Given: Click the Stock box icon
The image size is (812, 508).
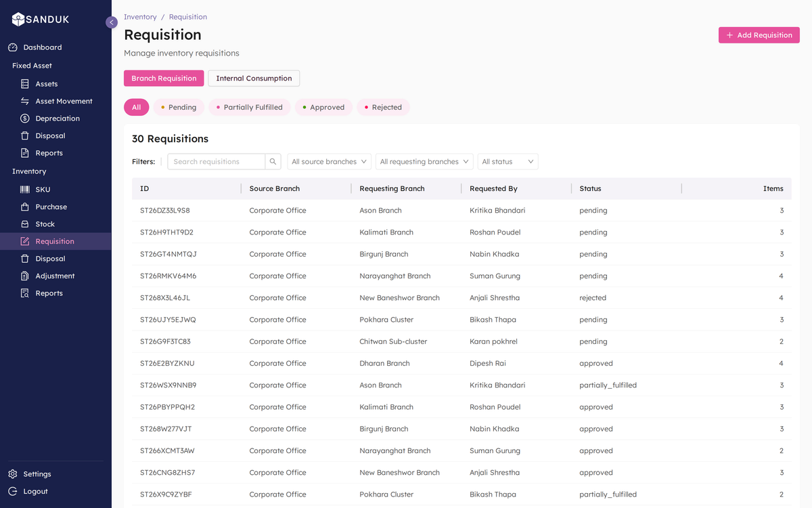Looking at the screenshot, I should (25, 224).
